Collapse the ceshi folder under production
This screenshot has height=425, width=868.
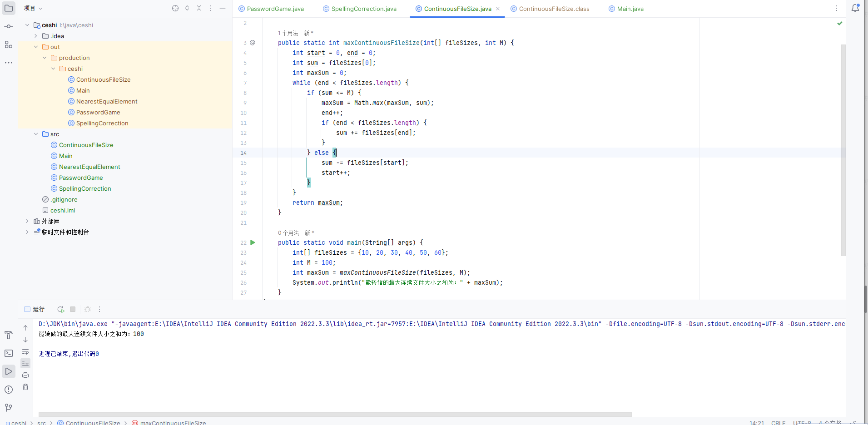[x=53, y=69]
